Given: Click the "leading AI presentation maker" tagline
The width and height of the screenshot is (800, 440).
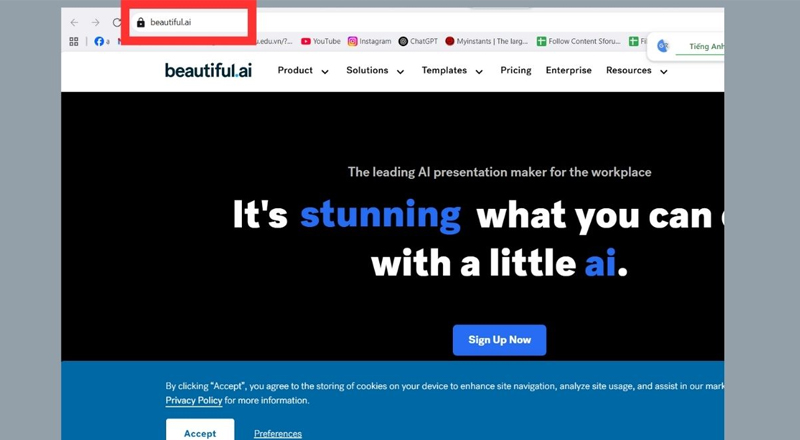Looking at the screenshot, I should tap(499, 173).
